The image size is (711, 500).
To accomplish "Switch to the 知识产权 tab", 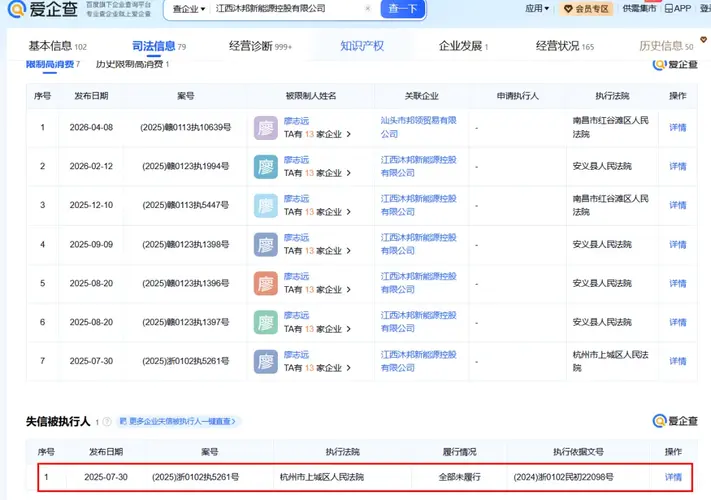I will [x=362, y=46].
